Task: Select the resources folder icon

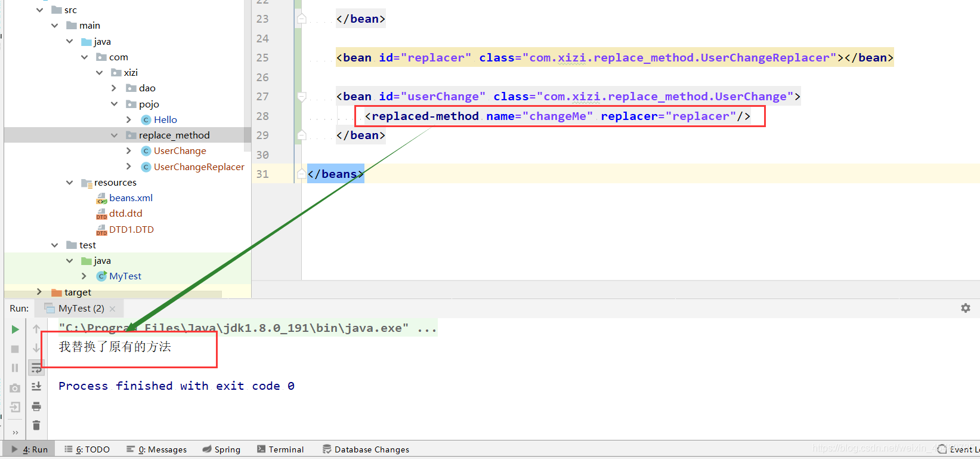Action: coord(86,183)
